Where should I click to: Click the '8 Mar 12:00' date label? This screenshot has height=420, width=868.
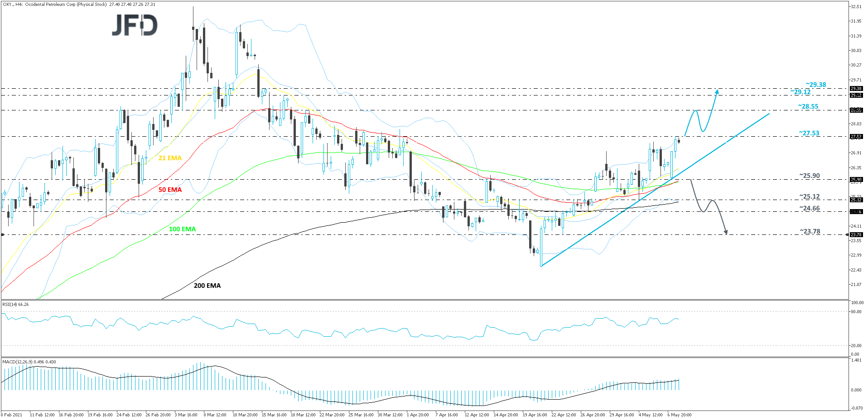[215, 415]
